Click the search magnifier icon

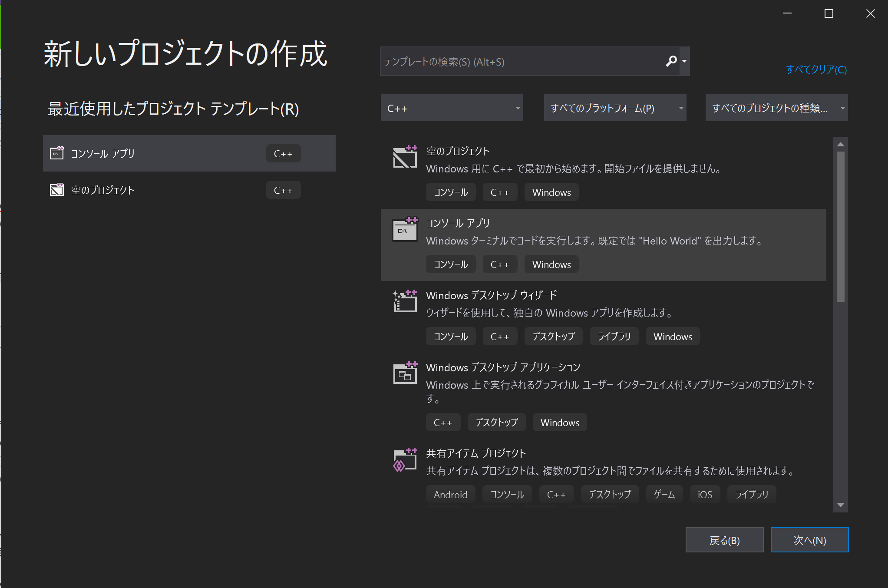(670, 61)
